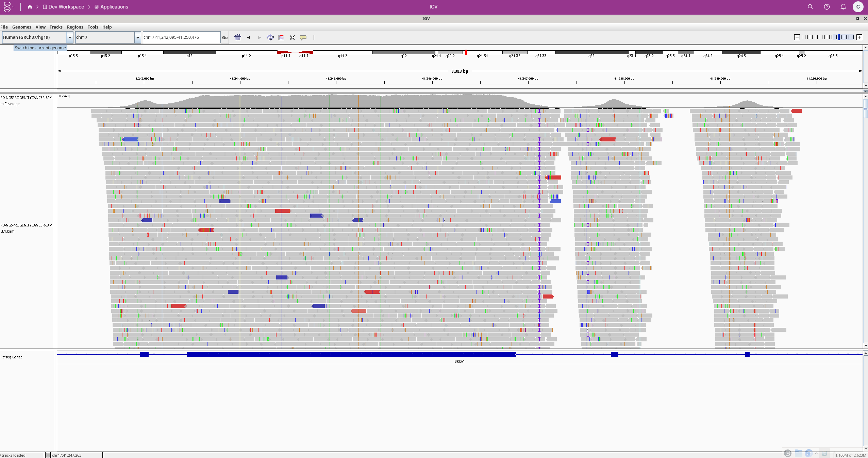Screen dimensions: 868x458
Task: Click the memory usage 1,100M of 2,623M
Action: (851, 455)
